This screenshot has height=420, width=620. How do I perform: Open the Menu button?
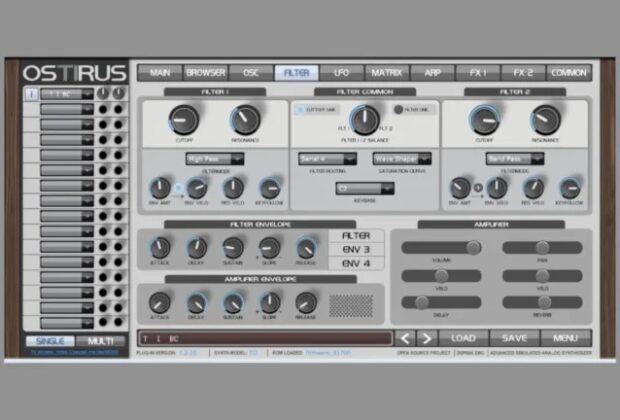click(x=565, y=339)
